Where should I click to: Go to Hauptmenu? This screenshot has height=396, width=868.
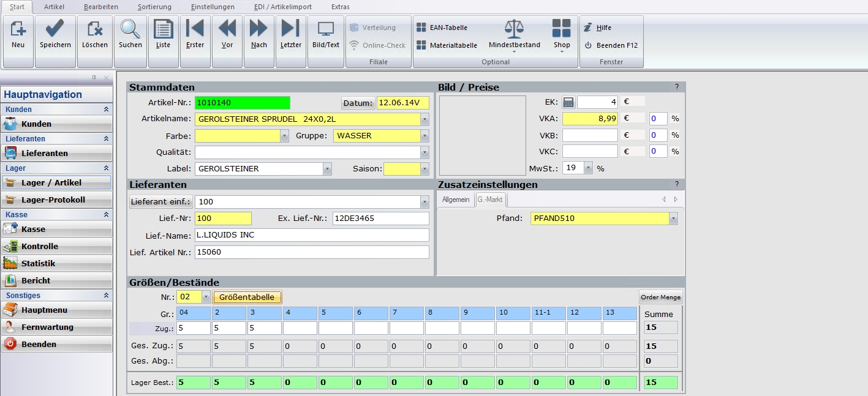coord(56,310)
